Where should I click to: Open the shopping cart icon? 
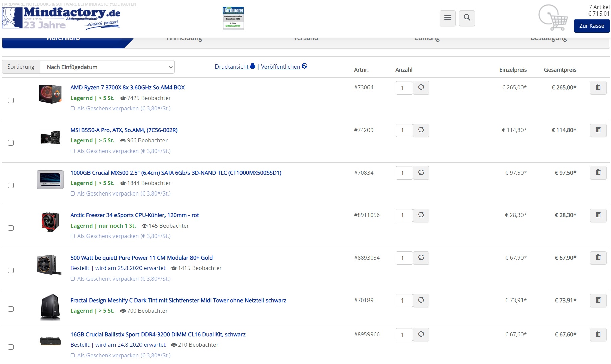point(553,18)
